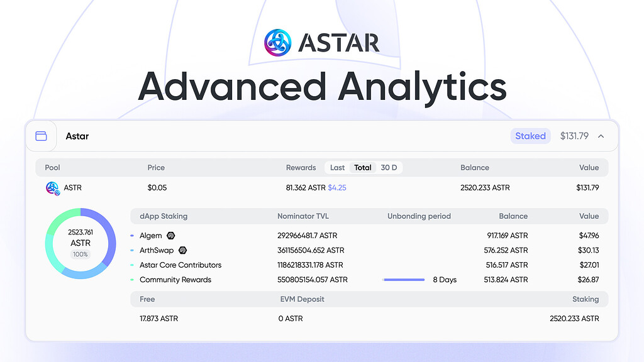This screenshot has height=362, width=644.
Task: Collapse the Astar pool card via the chevron
Action: [601, 136]
